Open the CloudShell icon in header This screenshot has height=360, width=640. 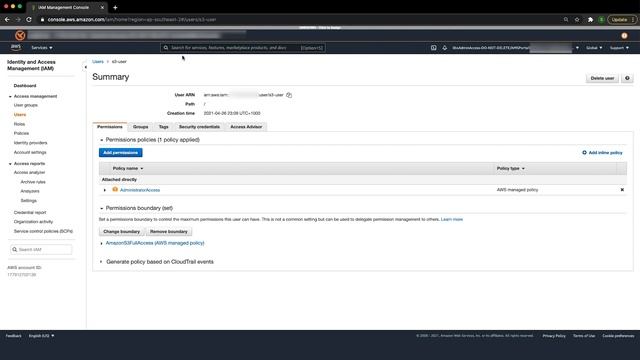tap(433, 48)
